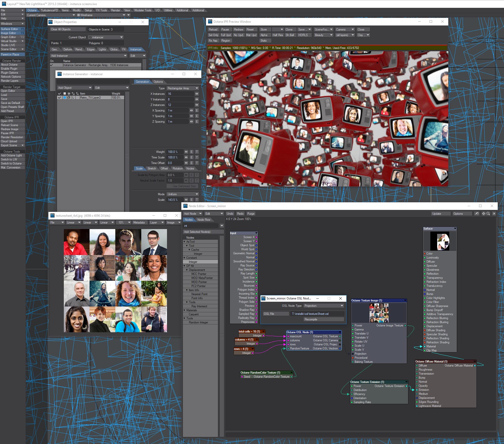504x444 pixels.
Task: Click the right-arrow expand icon in Node Editor toolbar
Action: pos(494,214)
